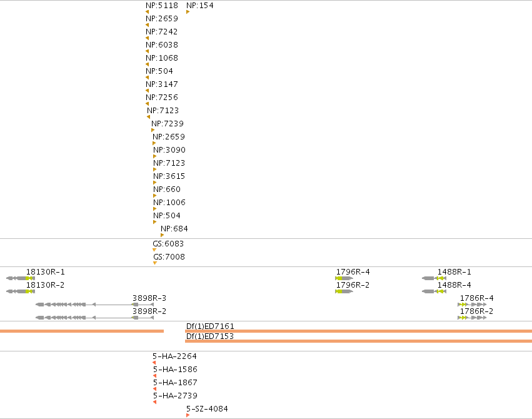Select the 3898R-3 label text
Screen dimensions: 532x419
pyautogui.click(x=149, y=298)
